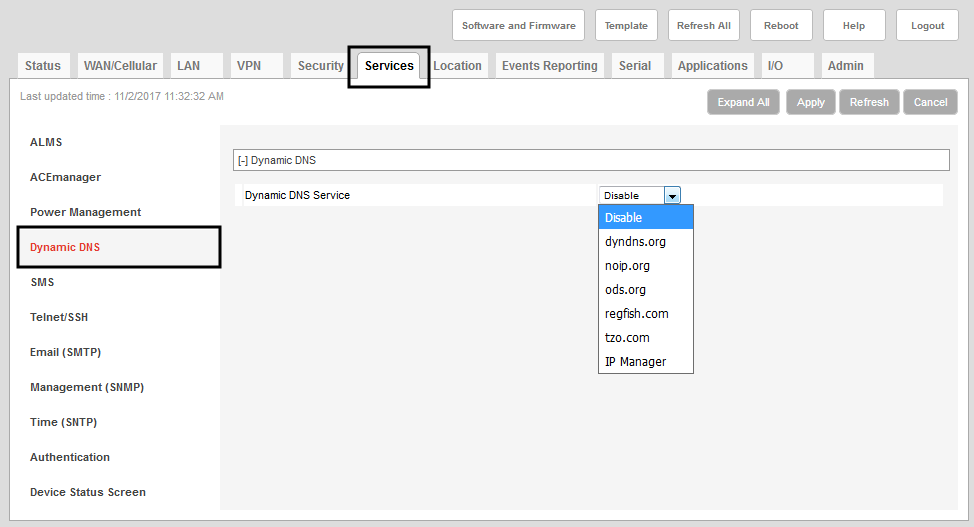Click the Expand All button
974x527 pixels.
743,102
